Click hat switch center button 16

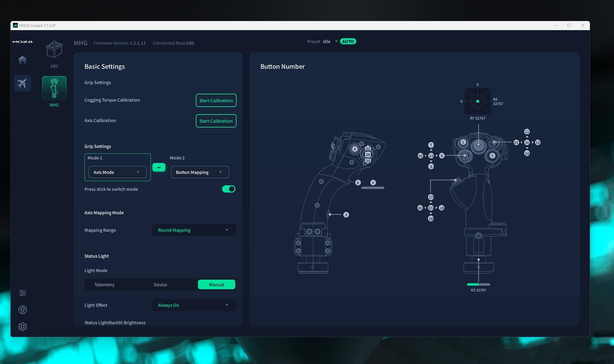pyautogui.click(x=527, y=143)
